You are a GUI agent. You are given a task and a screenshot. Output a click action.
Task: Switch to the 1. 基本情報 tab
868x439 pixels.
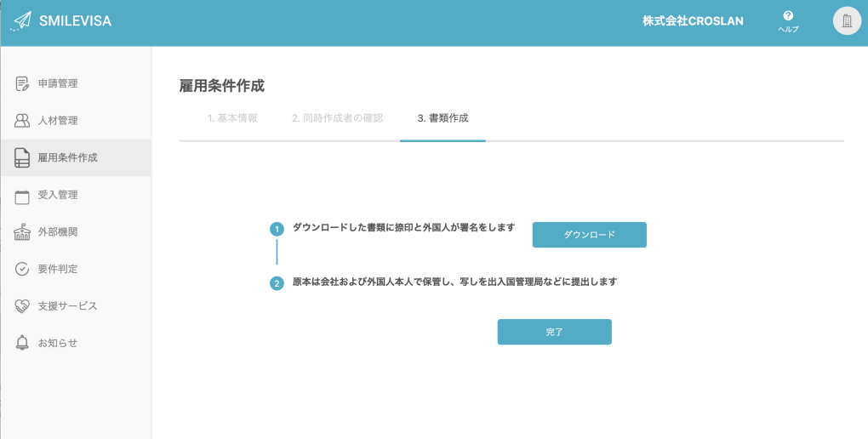click(232, 118)
